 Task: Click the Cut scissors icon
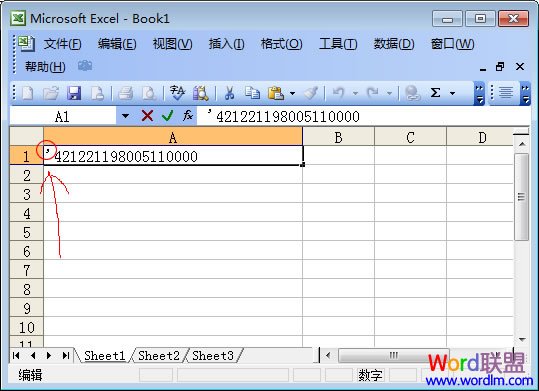tap(229, 93)
